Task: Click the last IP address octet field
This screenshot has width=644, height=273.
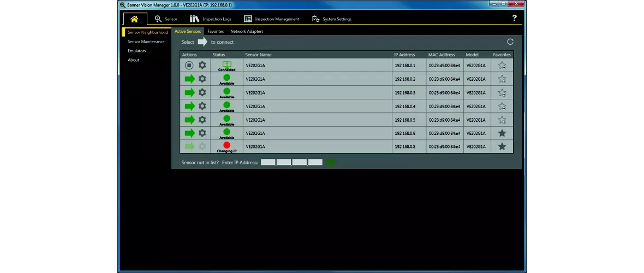Action: (x=315, y=162)
